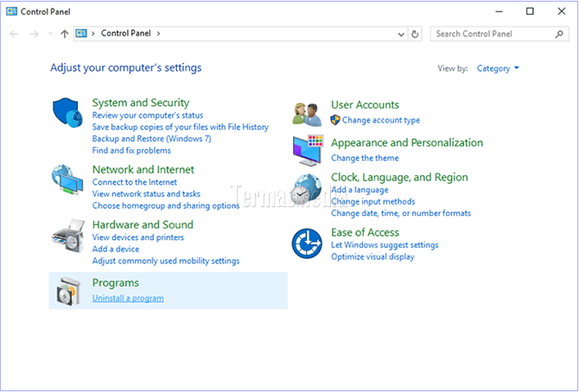Click Choose homegroup and sharing options

pos(166,205)
